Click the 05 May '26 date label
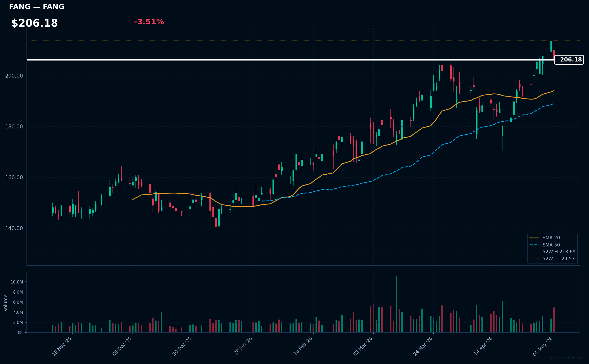The width and height of the screenshot is (589, 364). (543, 346)
